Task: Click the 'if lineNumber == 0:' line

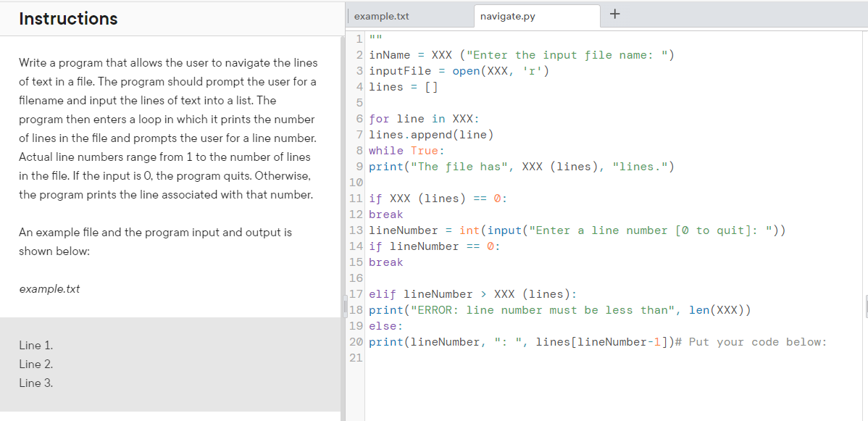Action: click(435, 246)
